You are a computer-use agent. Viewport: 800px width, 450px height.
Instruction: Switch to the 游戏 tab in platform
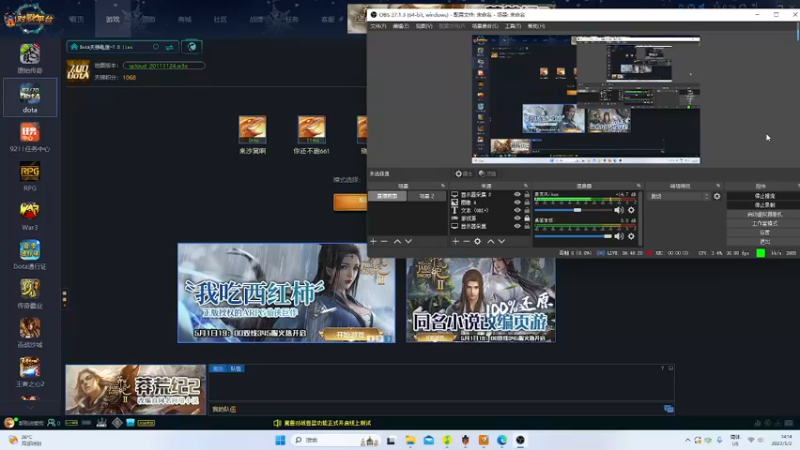113,19
